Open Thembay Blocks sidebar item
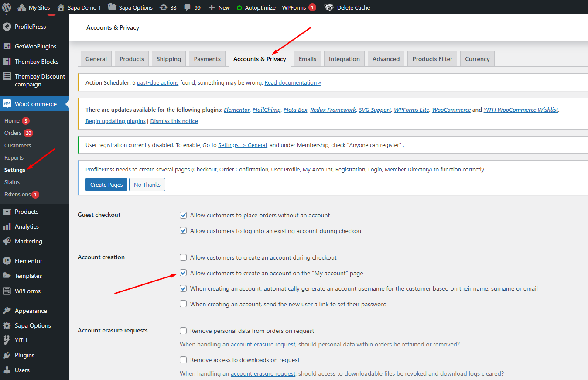The image size is (588, 380). [34, 62]
